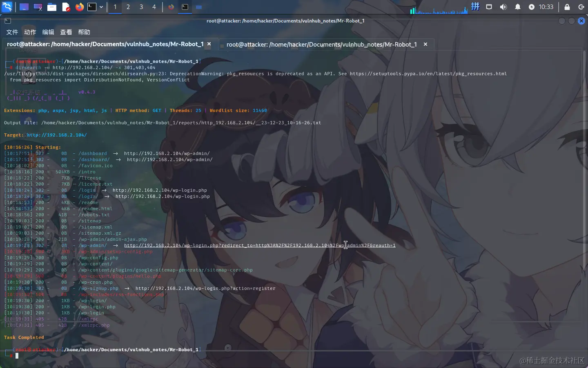The height and width of the screenshot is (368, 588).
Task: Switch to workspace 2
Action: 128,7
